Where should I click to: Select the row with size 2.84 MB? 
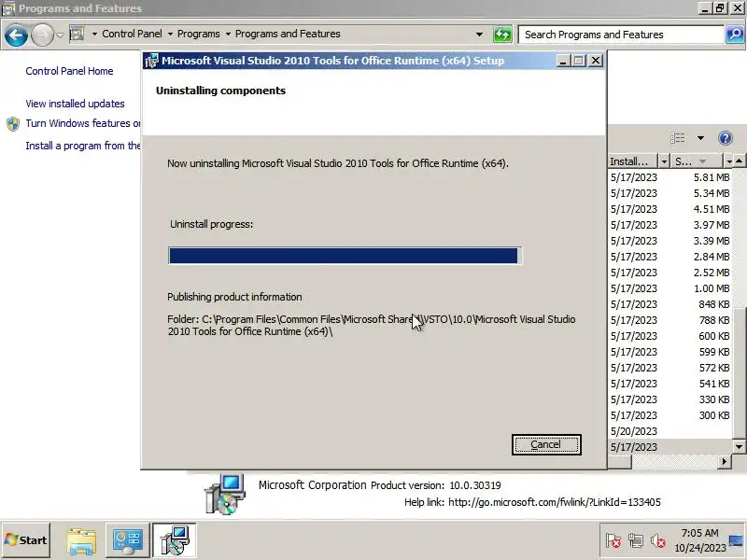tap(669, 257)
